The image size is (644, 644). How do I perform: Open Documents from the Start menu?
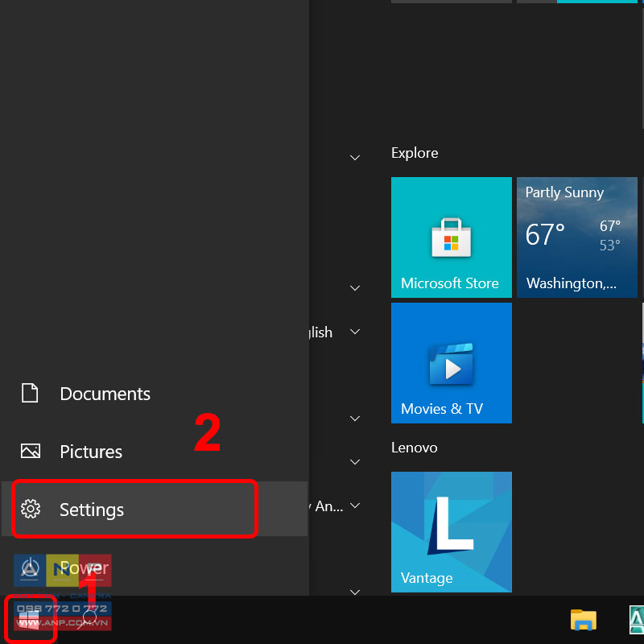click(154, 394)
